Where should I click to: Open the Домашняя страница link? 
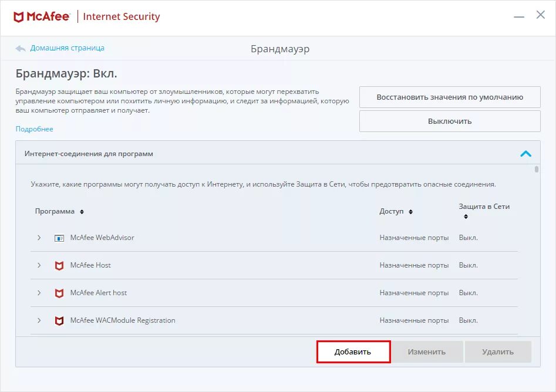67,48
